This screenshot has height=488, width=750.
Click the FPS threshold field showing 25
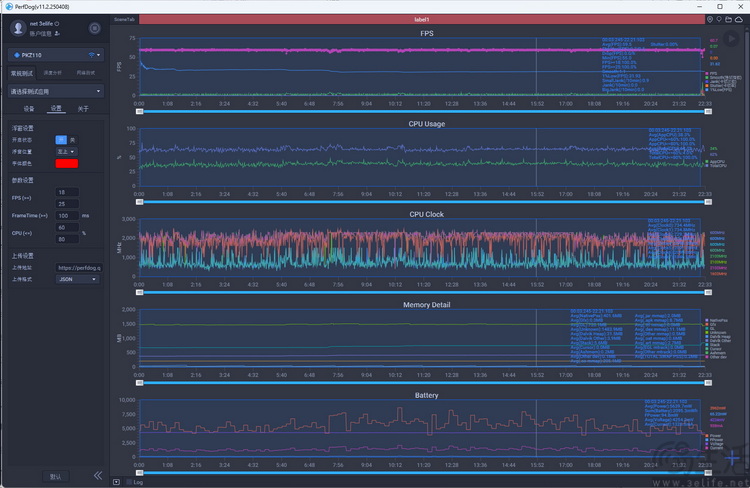point(66,204)
